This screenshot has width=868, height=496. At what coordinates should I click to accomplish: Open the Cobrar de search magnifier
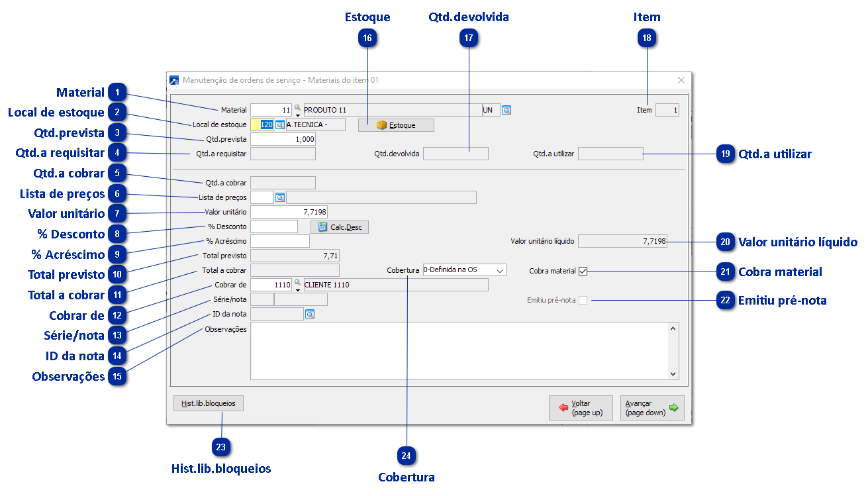click(x=297, y=283)
